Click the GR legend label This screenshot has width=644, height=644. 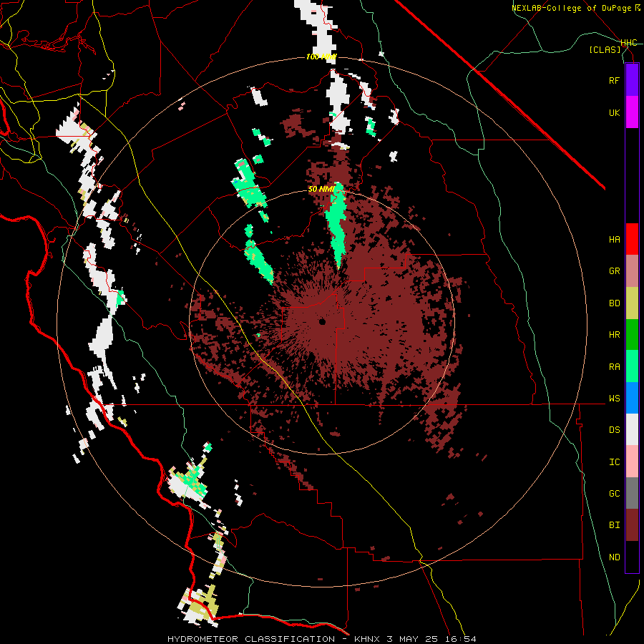(x=614, y=271)
